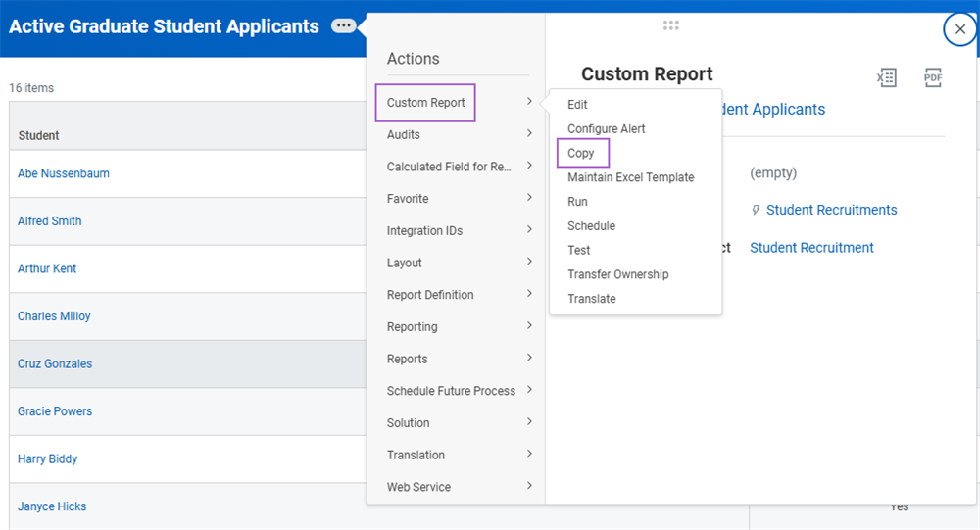Open Student Recruitments data source link
The height and width of the screenshot is (530, 980).
click(831, 210)
